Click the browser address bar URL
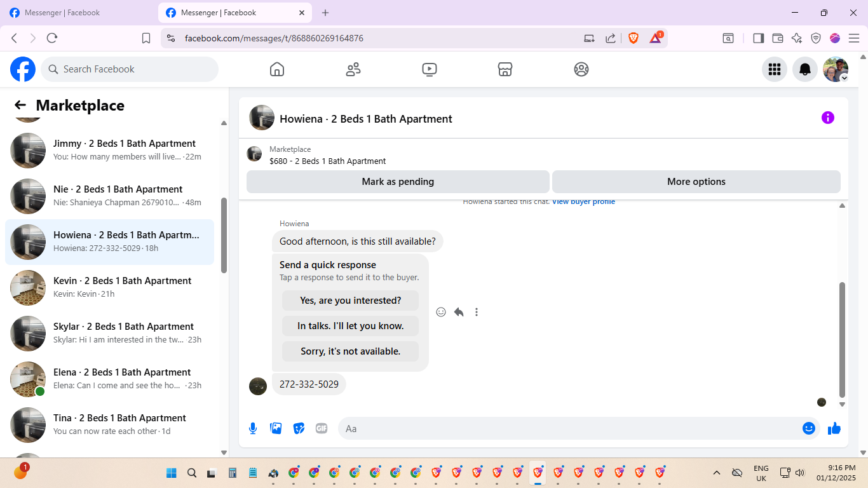 pyautogui.click(x=274, y=38)
